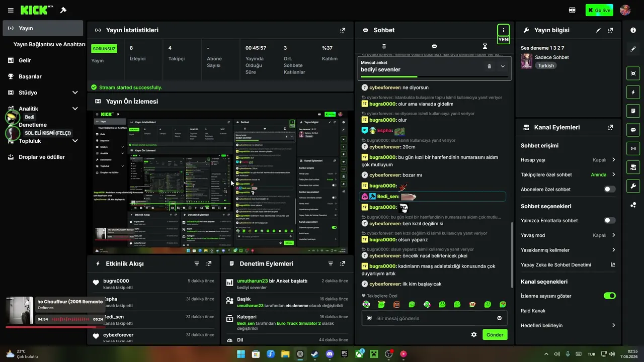
Task: Toggle the wrench icon in right sidebar
Action: pyautogui.click(x=633, y=186)
